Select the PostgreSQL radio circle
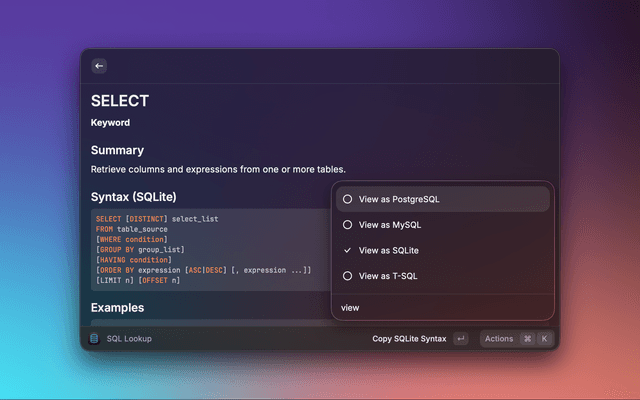This screenshot has height=400, width=640. point(347,199)
